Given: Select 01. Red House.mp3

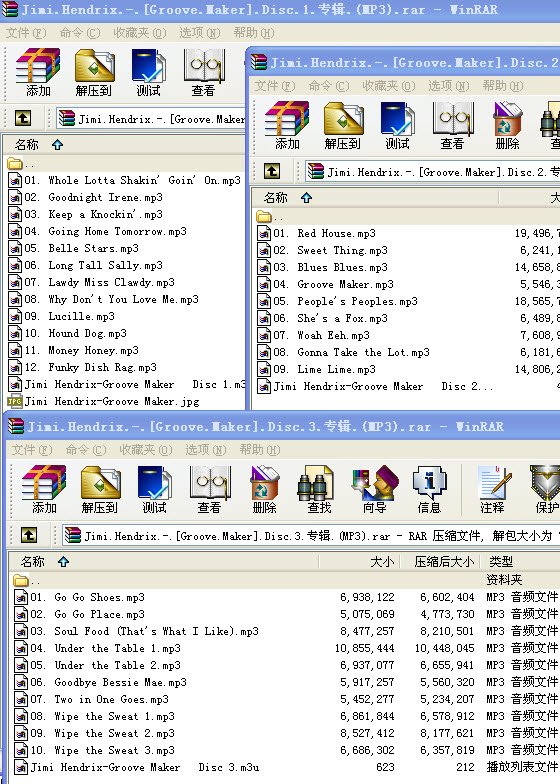Looking at the screenshot, I should pos(316,234).
